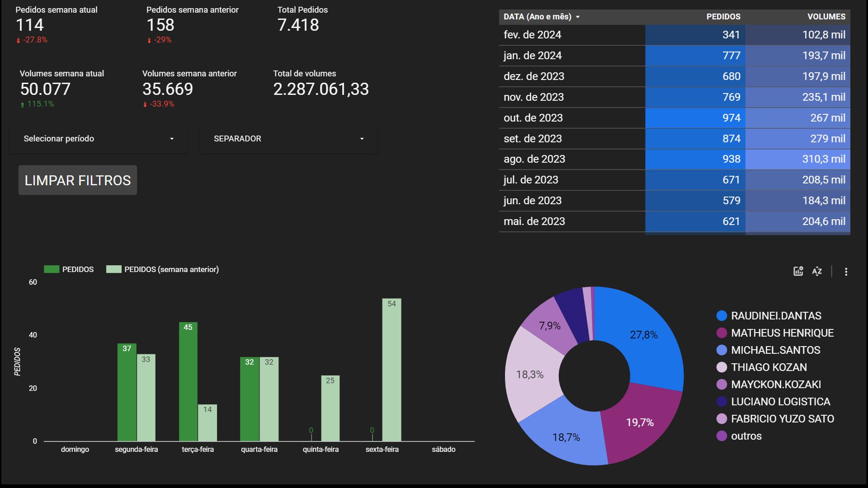Click the segunda-feira bar labeled 33
868x488 pixels.
coord(146,398)
